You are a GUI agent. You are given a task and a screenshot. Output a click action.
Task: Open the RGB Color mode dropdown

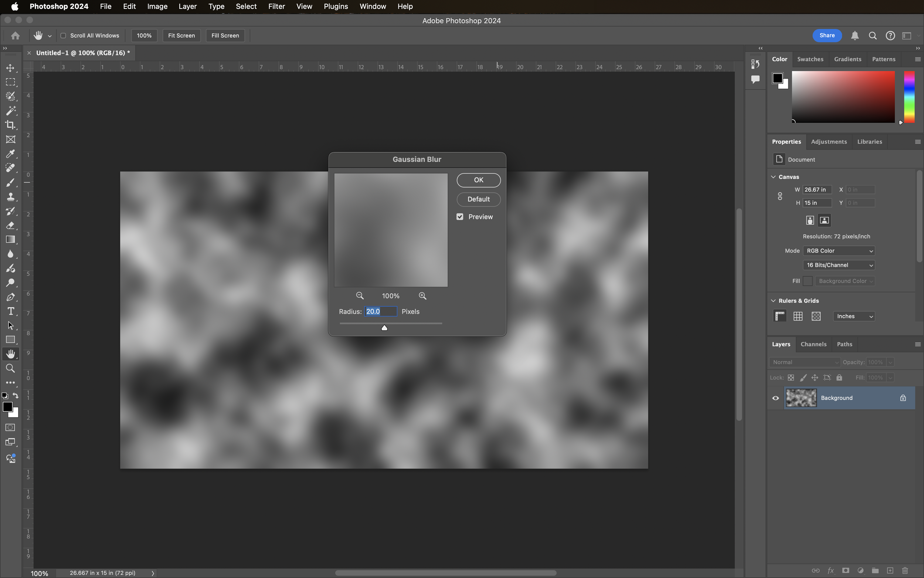click(x=838, y=251)
